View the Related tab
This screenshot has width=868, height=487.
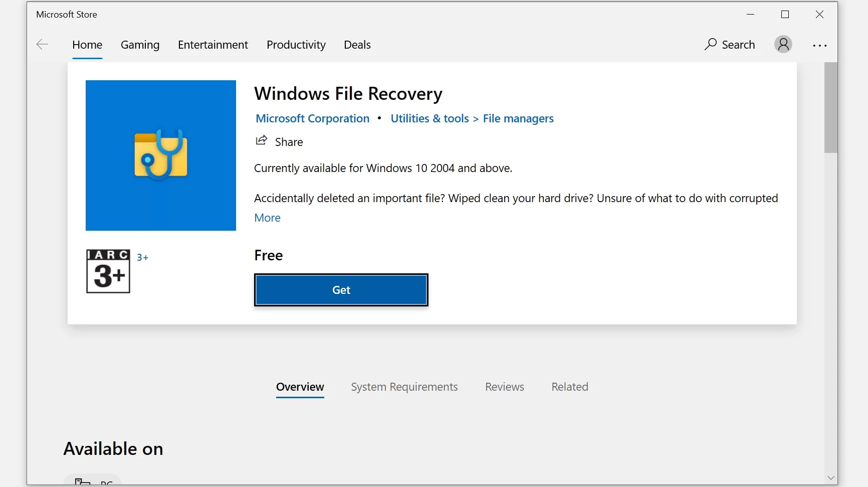[x=570, y=387]
